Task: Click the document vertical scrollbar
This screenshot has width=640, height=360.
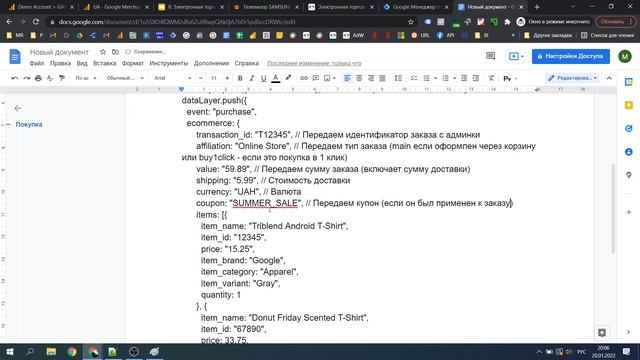Action: tap(612, 209)
